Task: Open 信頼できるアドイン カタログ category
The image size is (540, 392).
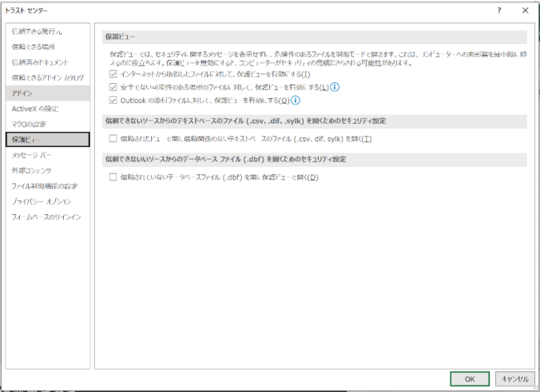Action: 47,78
